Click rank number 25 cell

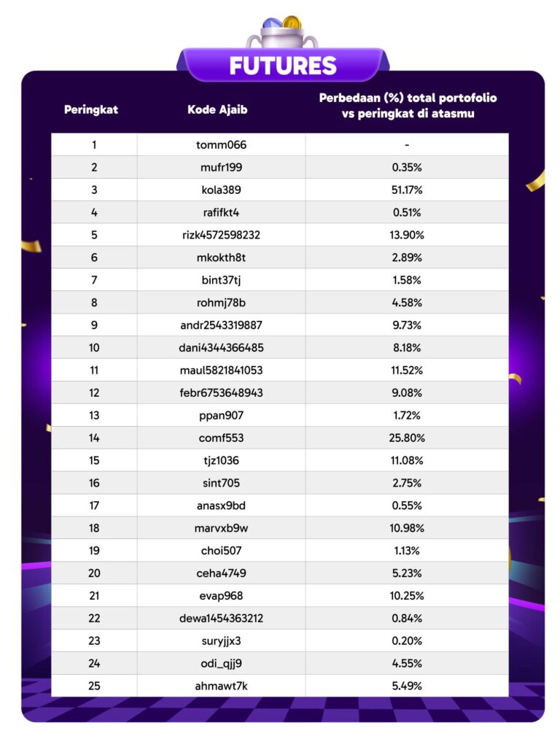coord(94,686)
